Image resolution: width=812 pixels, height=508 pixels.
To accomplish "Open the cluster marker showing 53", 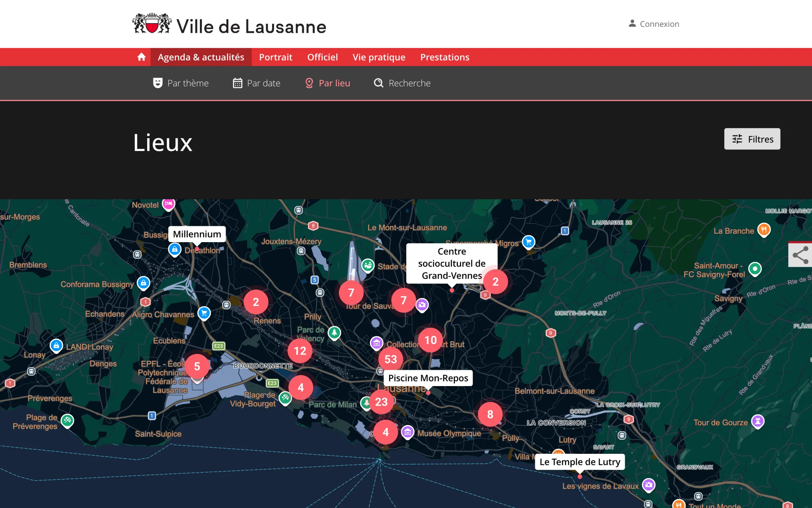I will 390,359.
